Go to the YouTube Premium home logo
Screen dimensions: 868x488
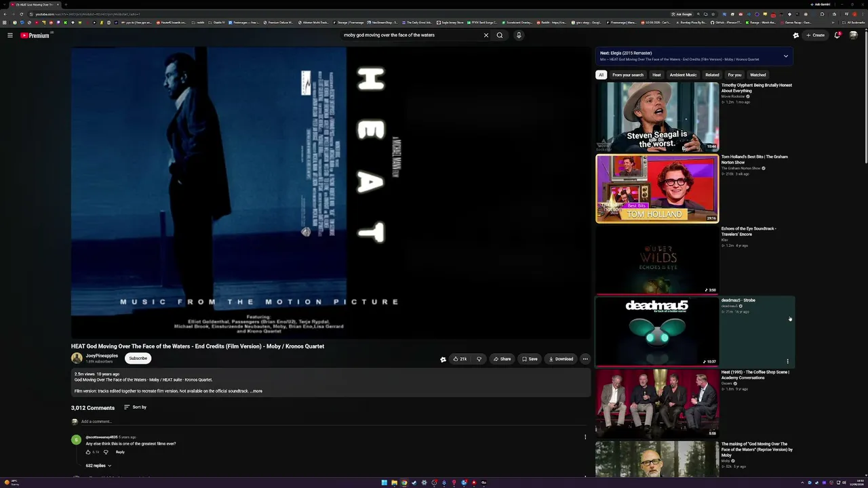(x=35, y=35)
